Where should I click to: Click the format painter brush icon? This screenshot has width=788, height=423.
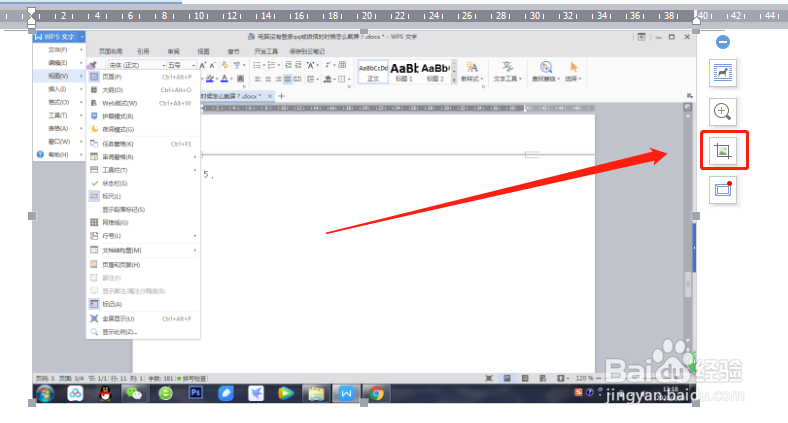coord(92,65)
